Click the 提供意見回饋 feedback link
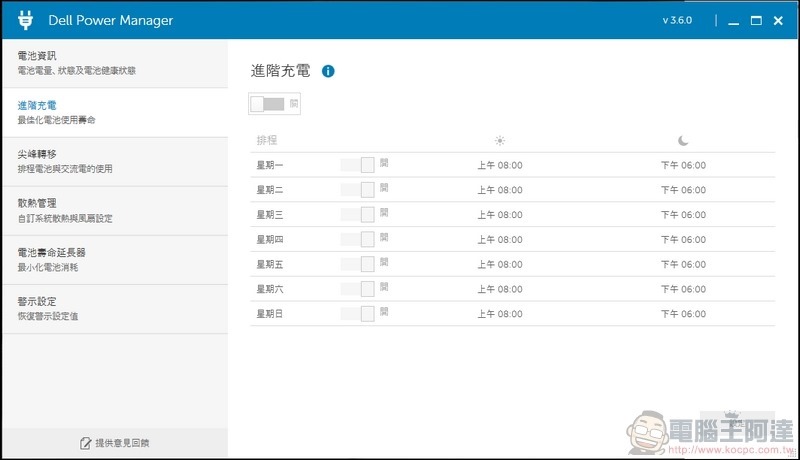The height and width of the screenshot is (460, 800). click(x=122, y=443)
